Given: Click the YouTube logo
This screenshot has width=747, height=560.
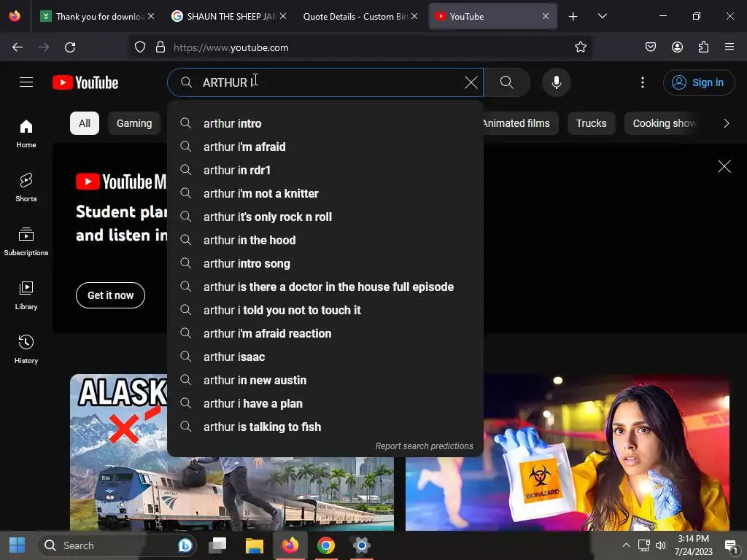Looking at the screenshot, I should [85, 82].
